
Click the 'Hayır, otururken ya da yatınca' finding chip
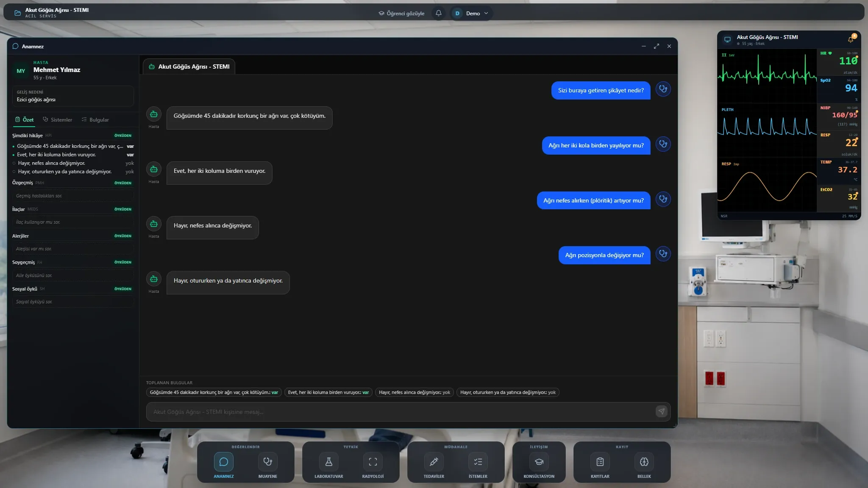[x=508, y=392]
